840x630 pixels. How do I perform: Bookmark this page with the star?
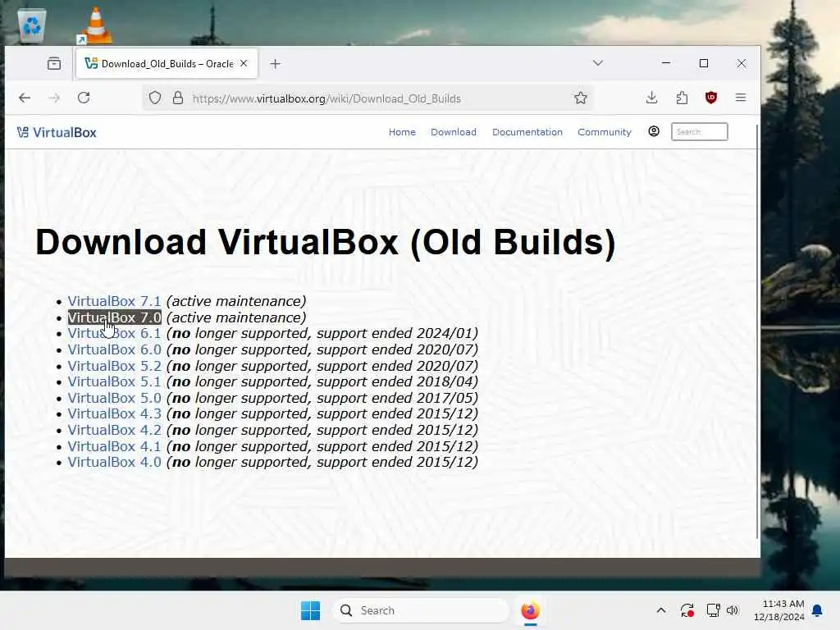click(581, 98)
